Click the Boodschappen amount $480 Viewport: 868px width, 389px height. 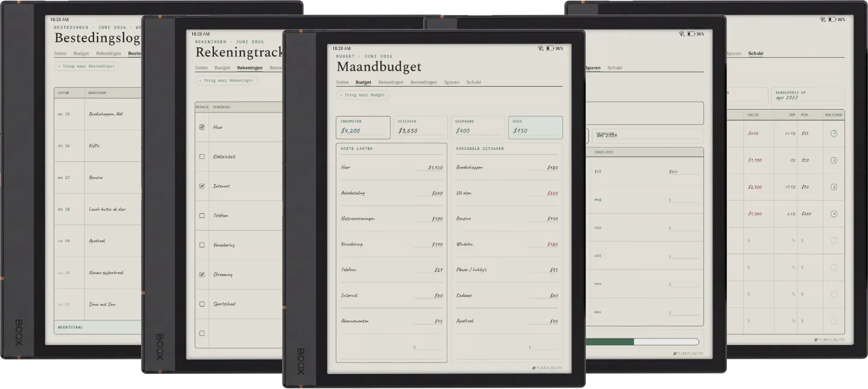(552, 168)
